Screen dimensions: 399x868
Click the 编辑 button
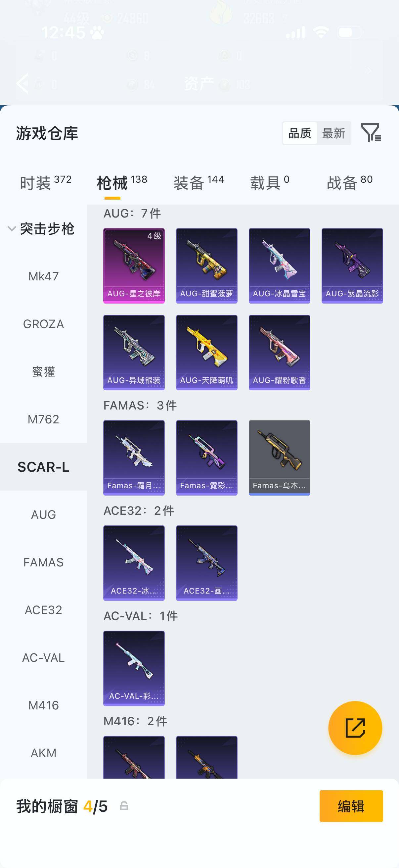(x=351, y=806)
